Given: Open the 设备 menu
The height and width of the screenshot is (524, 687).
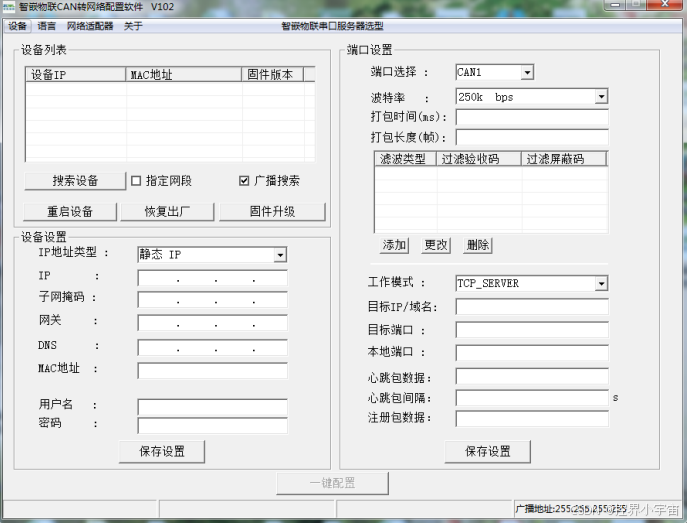Looking at the screenshot, I should tap(18, 26).
